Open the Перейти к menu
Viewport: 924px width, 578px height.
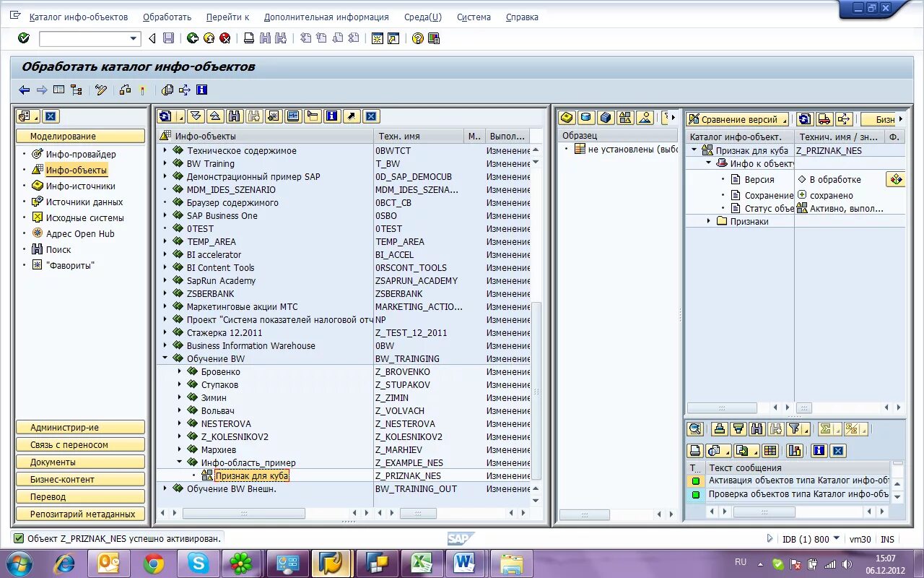point(227,17)
